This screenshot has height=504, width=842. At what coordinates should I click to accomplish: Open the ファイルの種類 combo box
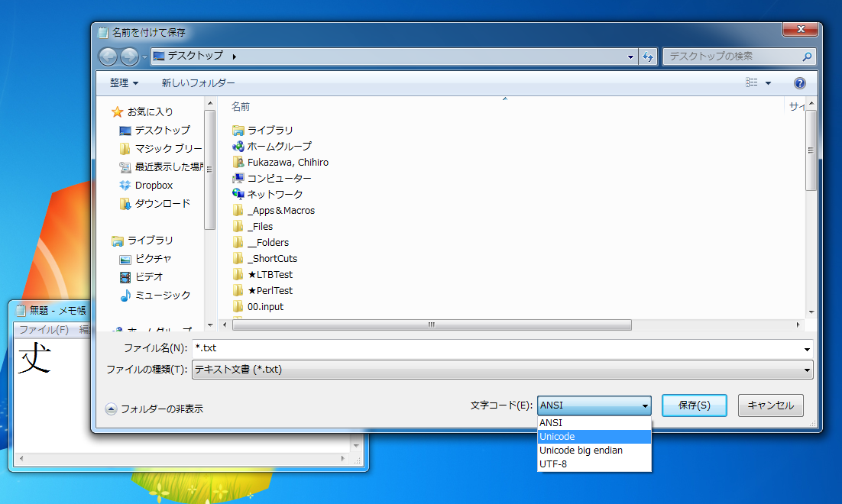[x=502, y=370]
